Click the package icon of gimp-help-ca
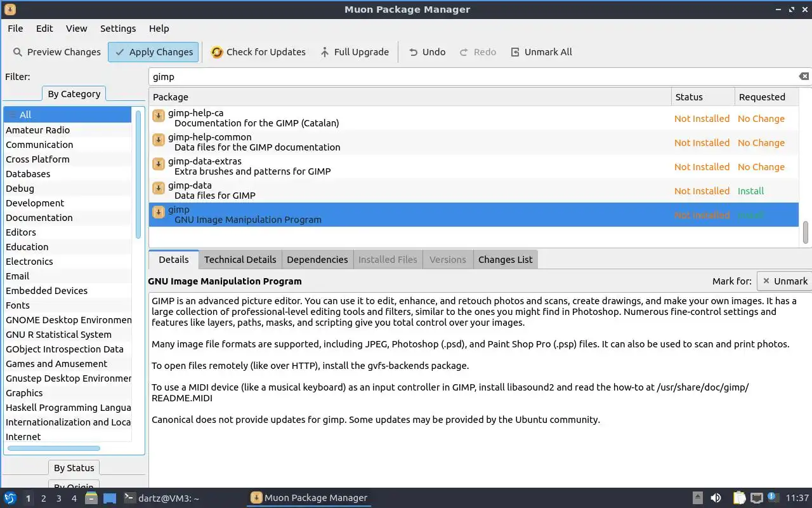Screen dimensions: 812x508 point(159,116)
